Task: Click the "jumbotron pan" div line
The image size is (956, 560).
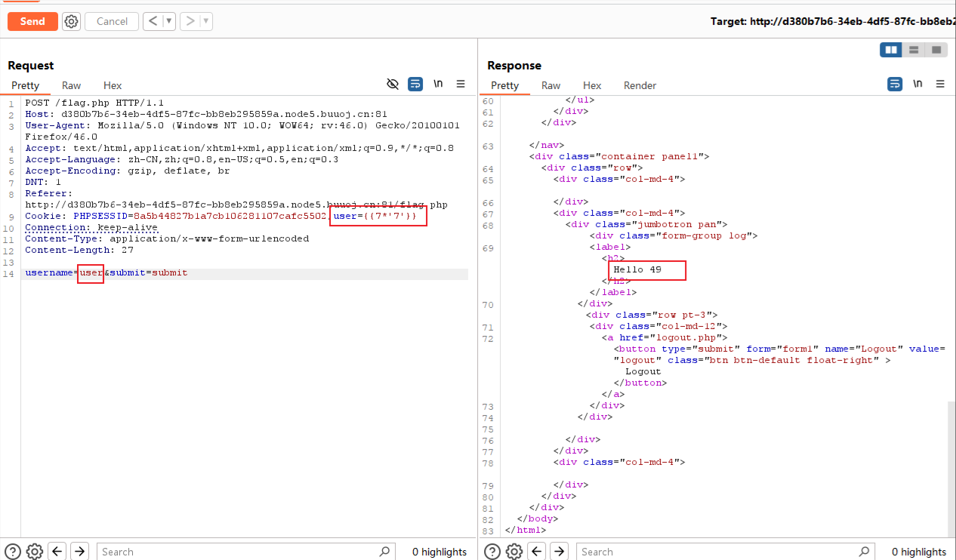Action: (646, 224)
